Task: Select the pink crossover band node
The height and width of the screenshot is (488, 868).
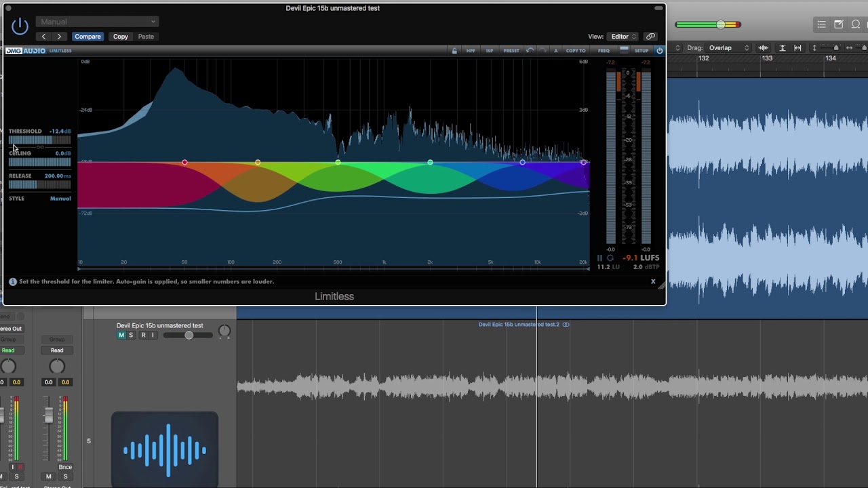Action: click(184, 163)
